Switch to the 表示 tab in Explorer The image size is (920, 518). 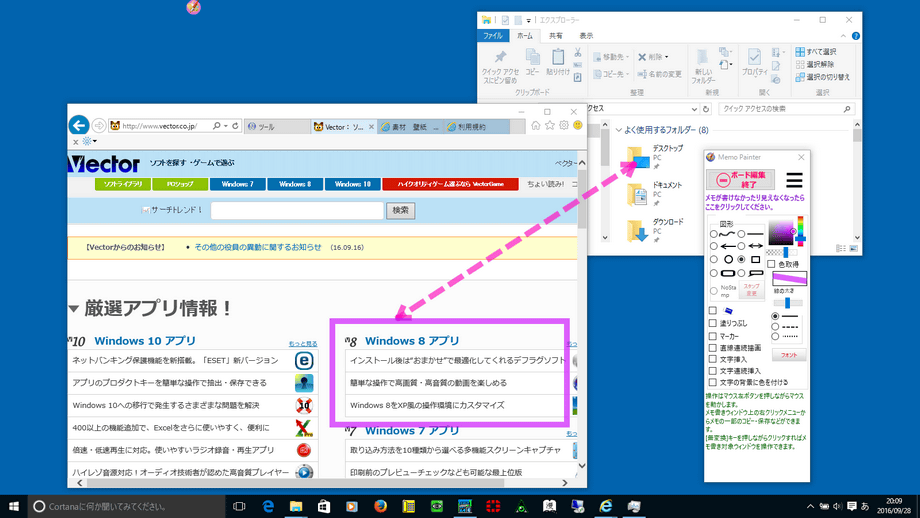click(586, 36)
